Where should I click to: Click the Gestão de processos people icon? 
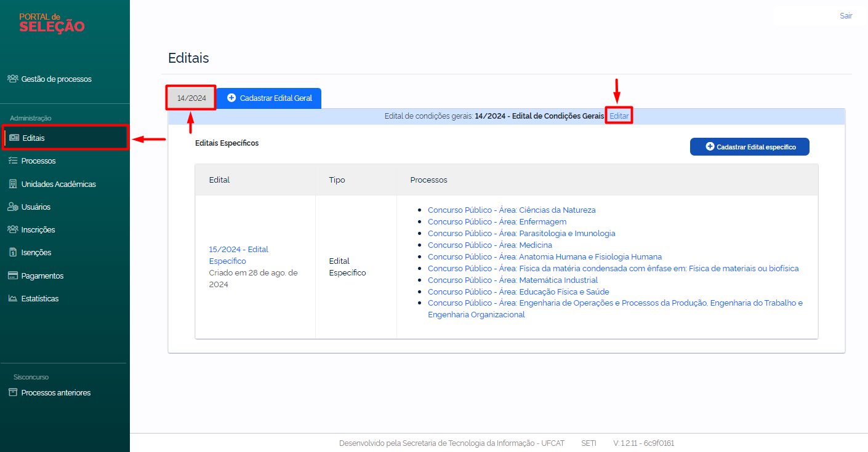point(12,79)
